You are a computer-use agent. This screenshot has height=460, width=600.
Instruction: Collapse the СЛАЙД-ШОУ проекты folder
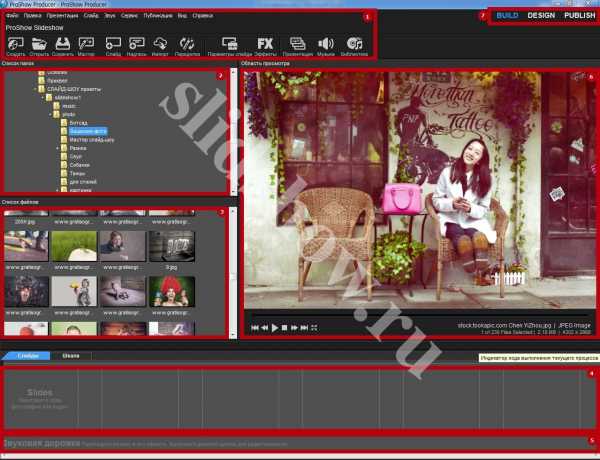(35, 89)
